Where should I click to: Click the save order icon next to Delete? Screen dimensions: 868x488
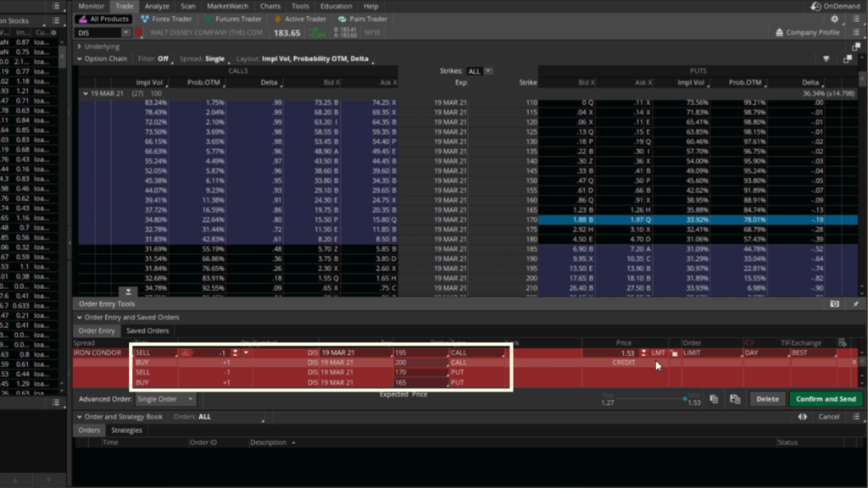(735, 399)
